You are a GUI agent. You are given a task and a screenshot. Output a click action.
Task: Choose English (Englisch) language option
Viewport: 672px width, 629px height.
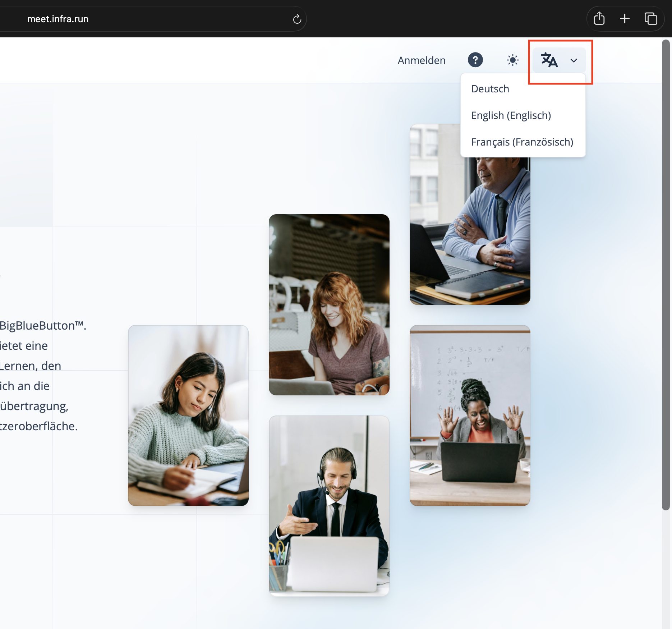tap(511, 115)
